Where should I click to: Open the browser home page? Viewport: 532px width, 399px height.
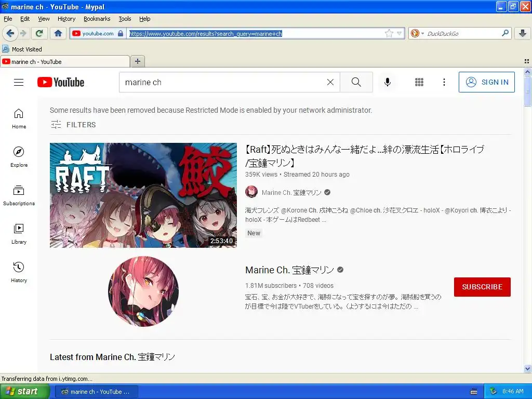coord(58,33)
